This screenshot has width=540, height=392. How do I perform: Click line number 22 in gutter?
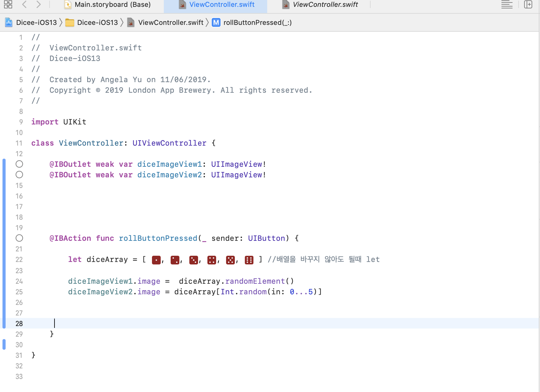[19, 259]
